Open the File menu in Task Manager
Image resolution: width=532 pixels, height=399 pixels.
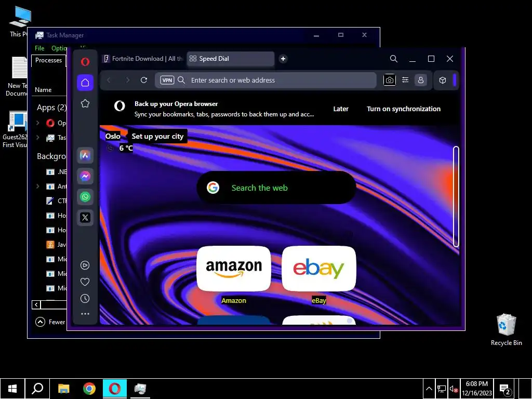[39, 48]
